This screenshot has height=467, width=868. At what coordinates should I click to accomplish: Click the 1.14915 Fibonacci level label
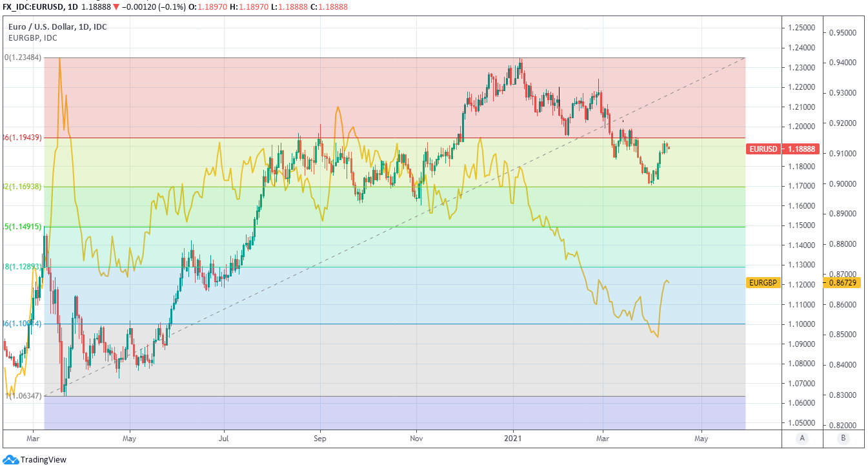(23, 227)
